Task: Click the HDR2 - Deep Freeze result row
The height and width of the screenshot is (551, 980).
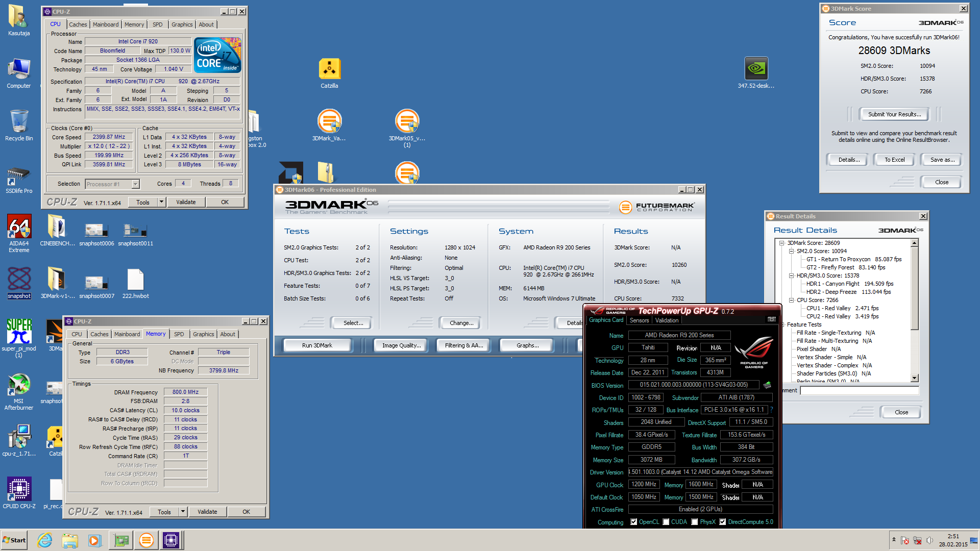Action: click(x=848, y=292)
